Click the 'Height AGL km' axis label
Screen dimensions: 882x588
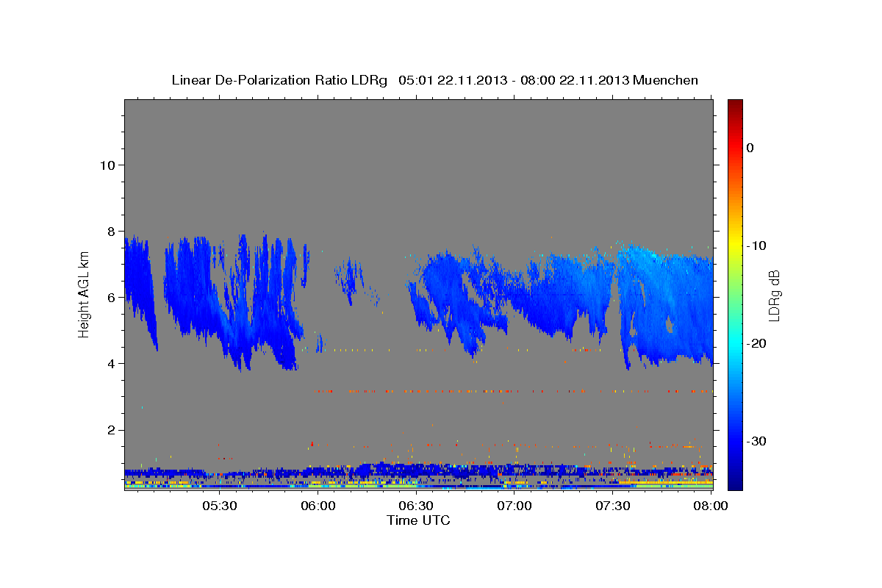pos(83,295)
